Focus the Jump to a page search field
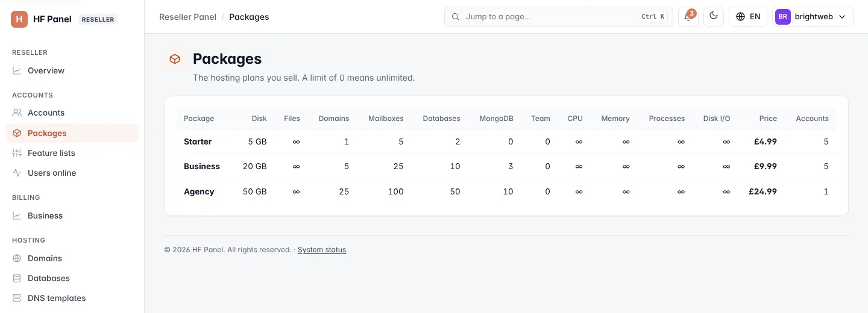 coord(559,17)
